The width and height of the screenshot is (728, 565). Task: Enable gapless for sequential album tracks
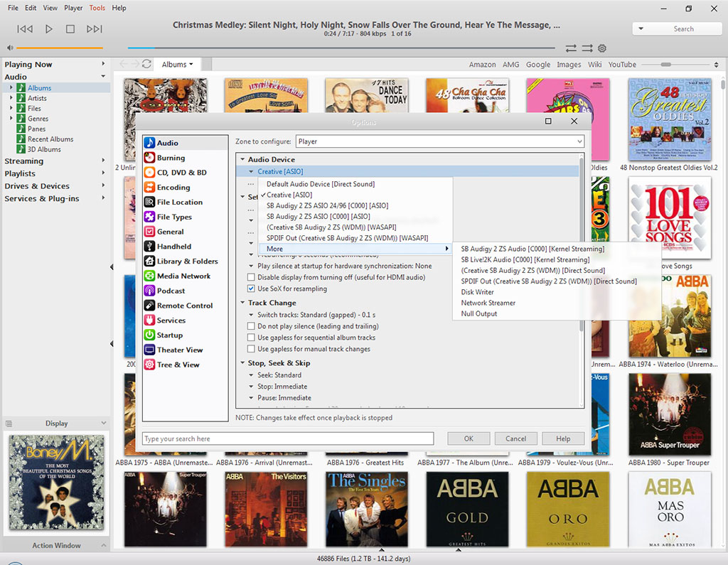pos(251,338)
